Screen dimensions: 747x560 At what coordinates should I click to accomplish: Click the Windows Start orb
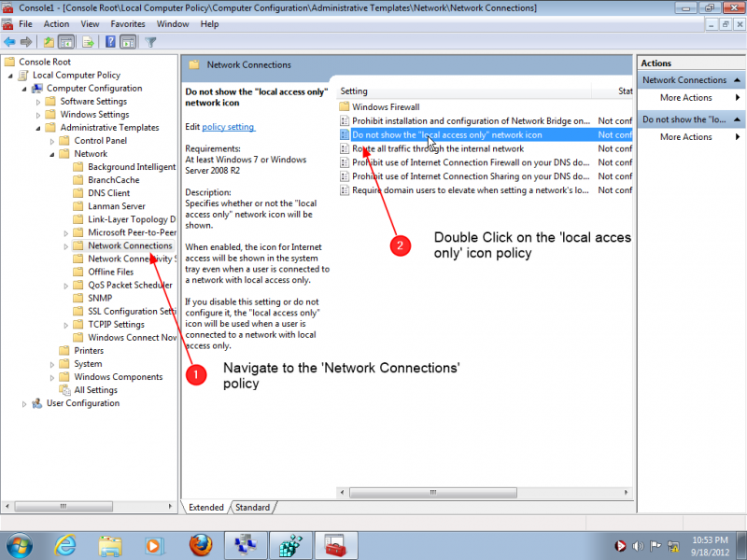tap(19, 545)
